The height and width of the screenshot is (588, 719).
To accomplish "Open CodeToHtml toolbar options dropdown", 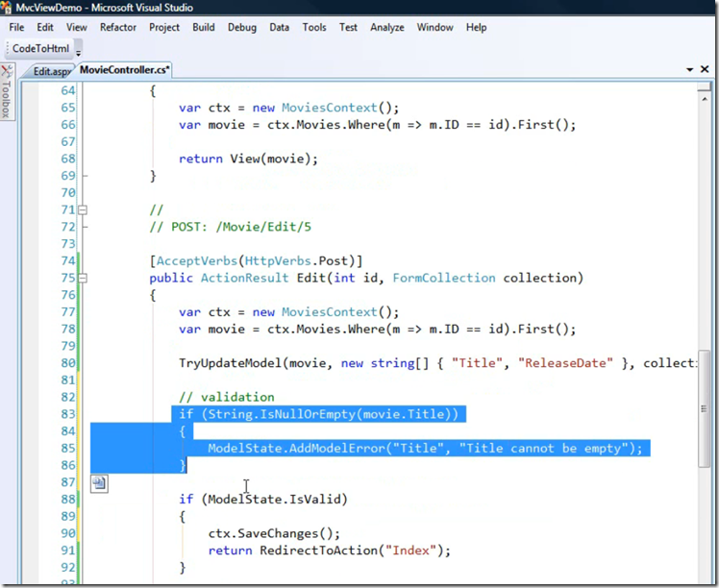I will click(79, 50).
